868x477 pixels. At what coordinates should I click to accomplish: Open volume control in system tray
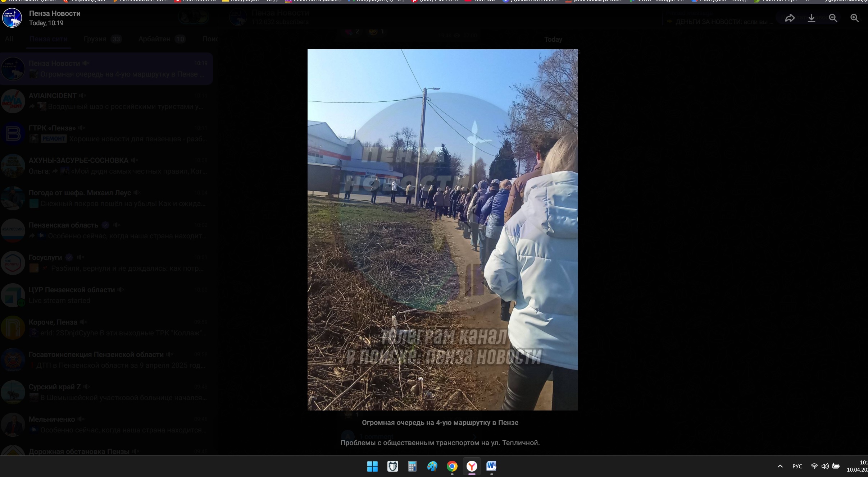click(x=825, y=466)
